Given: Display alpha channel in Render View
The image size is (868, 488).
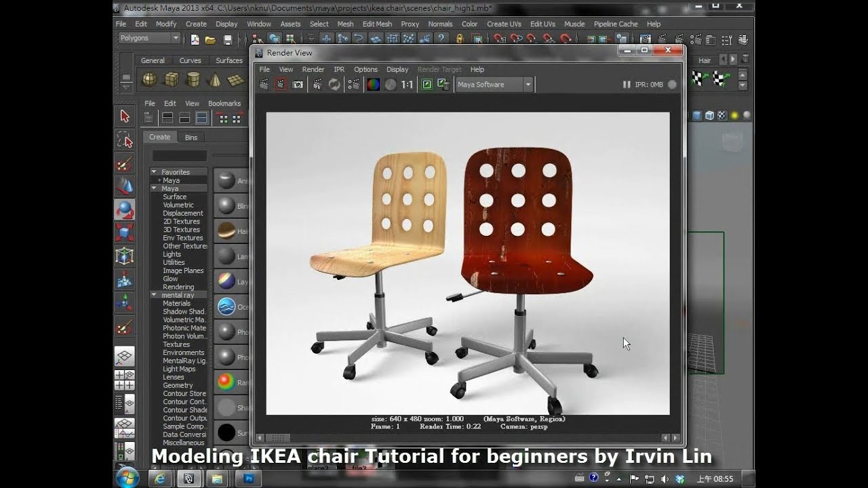Looking at the screenshot, I should coord(390,85).
